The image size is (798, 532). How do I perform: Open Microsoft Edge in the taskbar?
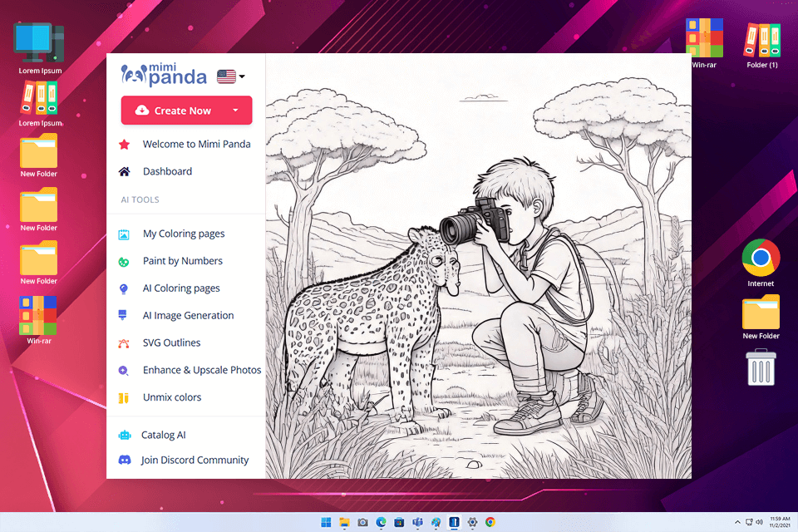point(382,522)
